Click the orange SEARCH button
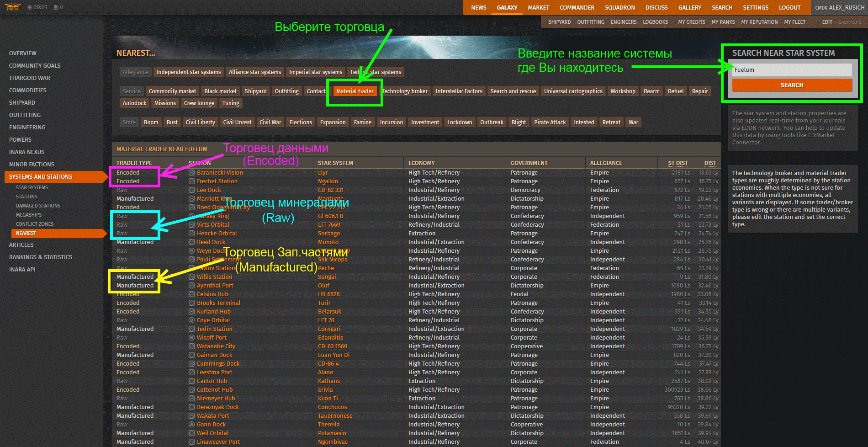Viewport: 868px width, 447px height. click(792, 85)
